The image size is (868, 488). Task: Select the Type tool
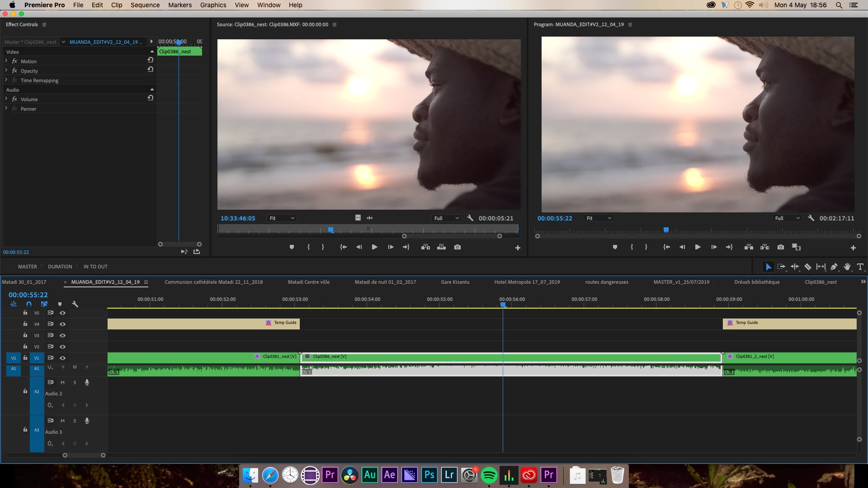[860, 267]
